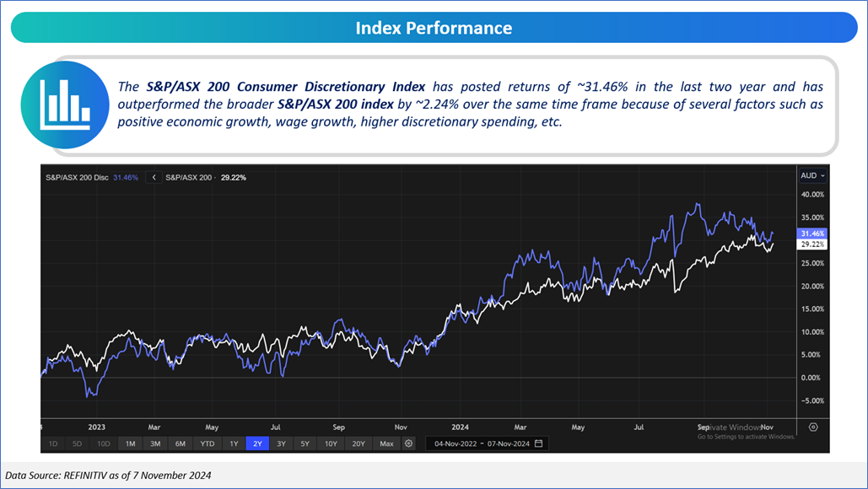Click the 40.00% axis label
The width and height of the screenshot is (868, 489).
tap(812, 195)
